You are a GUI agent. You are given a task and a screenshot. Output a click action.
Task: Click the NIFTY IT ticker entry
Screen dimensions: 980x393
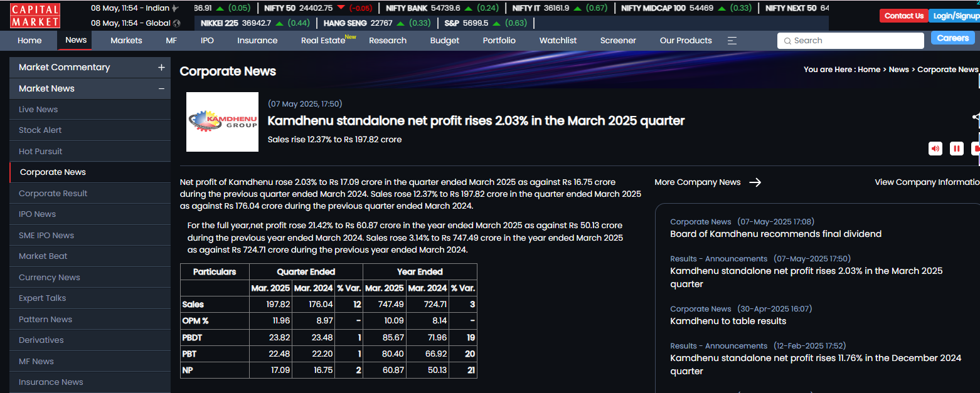pyautogui.click(x=560, y=8)
